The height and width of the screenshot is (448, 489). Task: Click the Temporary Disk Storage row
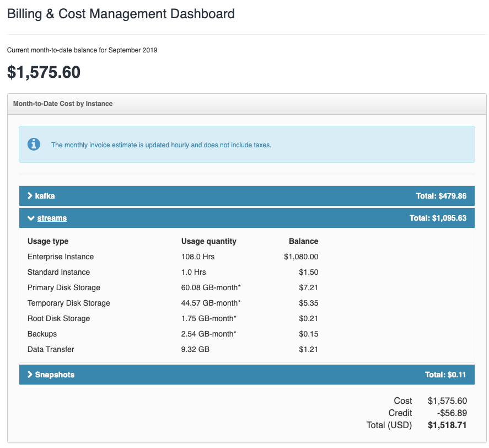(x=173, y=303)
